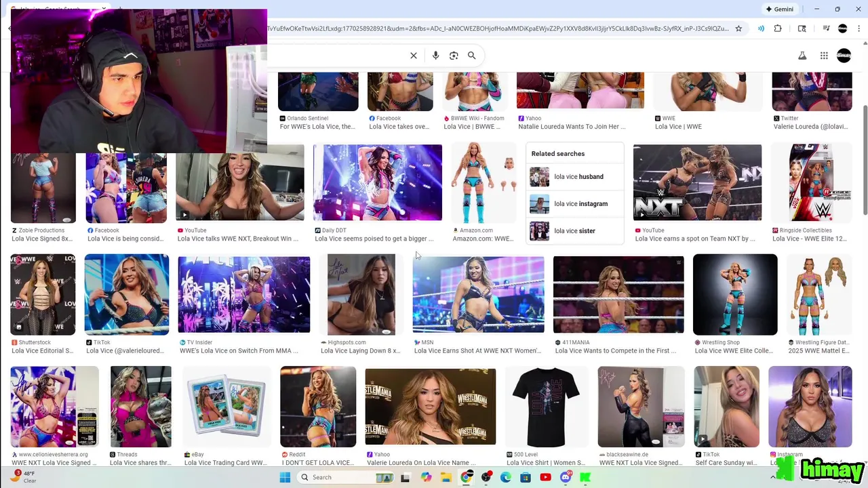Select related search 'lola vice sister'
Screen dimensions: 868x488
574,231
